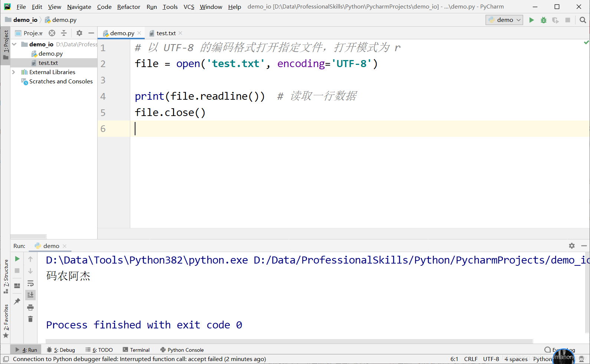The width and height of the screenshot is (590, 364).
Task: Open the 6: TODO tool window button
Action: click(99, 350)
